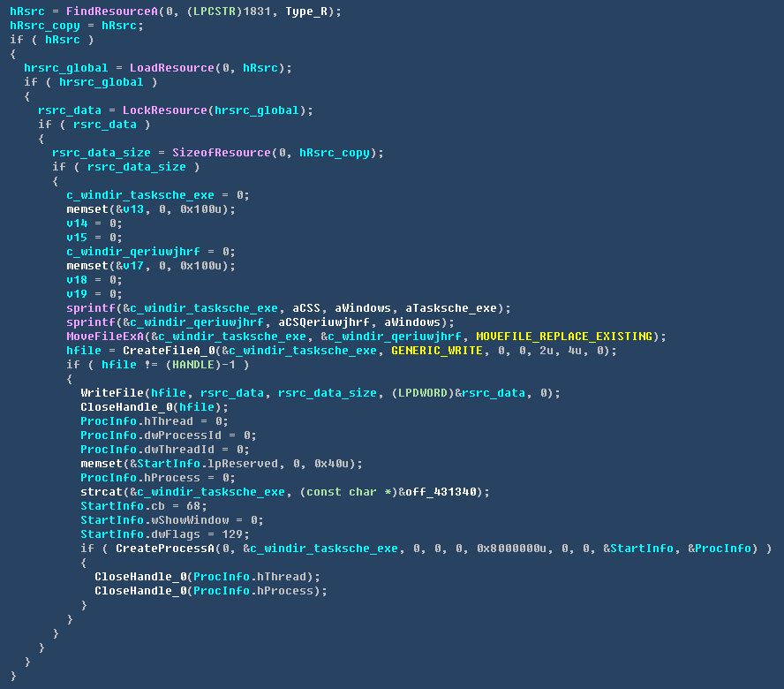Click the v15 variable
The height and width of the screenshot is (689, 784).
tap(77, 237)
